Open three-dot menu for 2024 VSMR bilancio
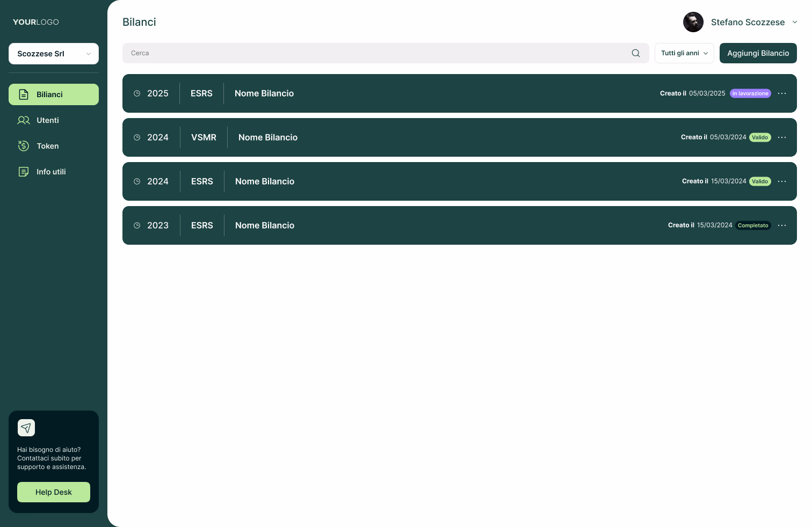812x527 pixels. click(782, 137)
